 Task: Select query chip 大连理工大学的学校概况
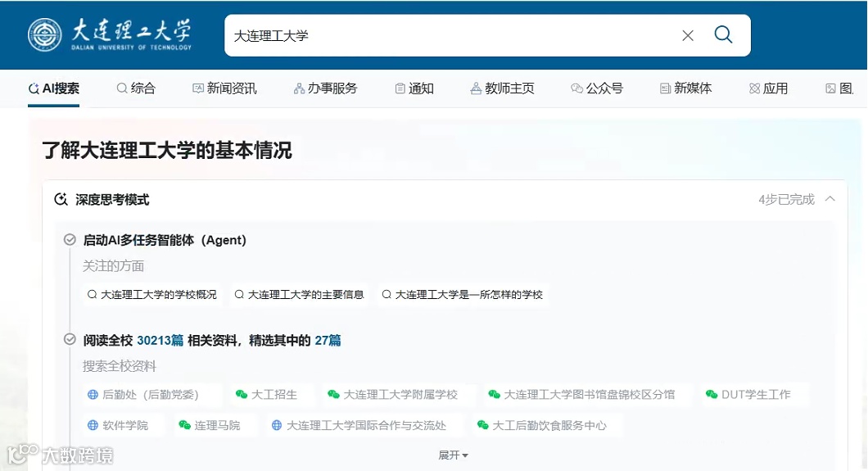[x=152, y=294]
